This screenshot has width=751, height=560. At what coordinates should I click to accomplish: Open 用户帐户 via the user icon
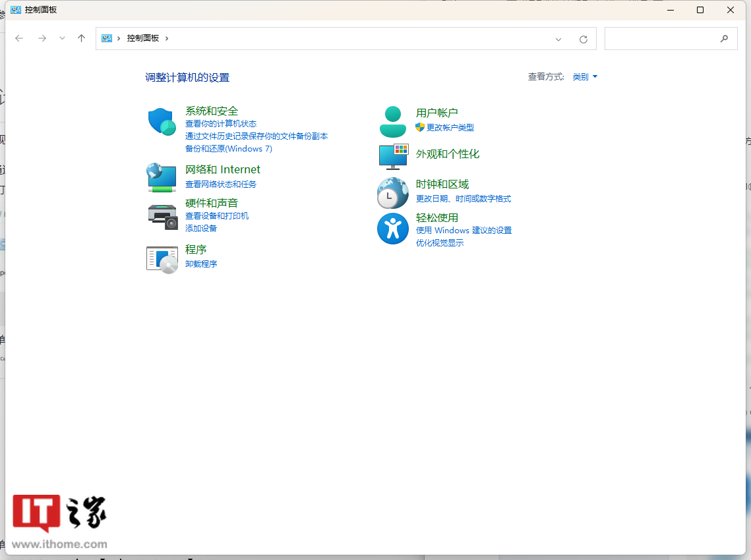click(x=393, y=121)
